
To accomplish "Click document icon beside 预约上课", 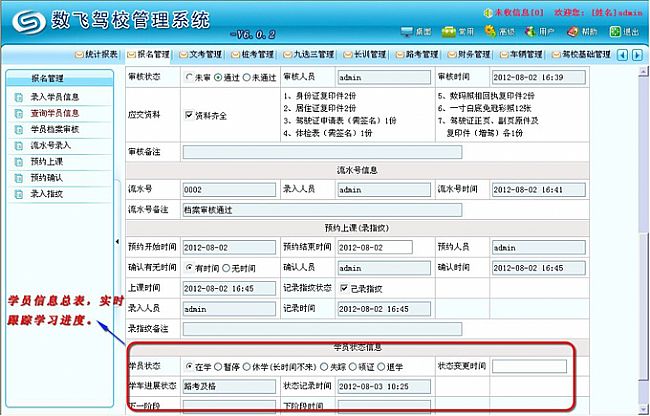I will [x=19, y=162].
